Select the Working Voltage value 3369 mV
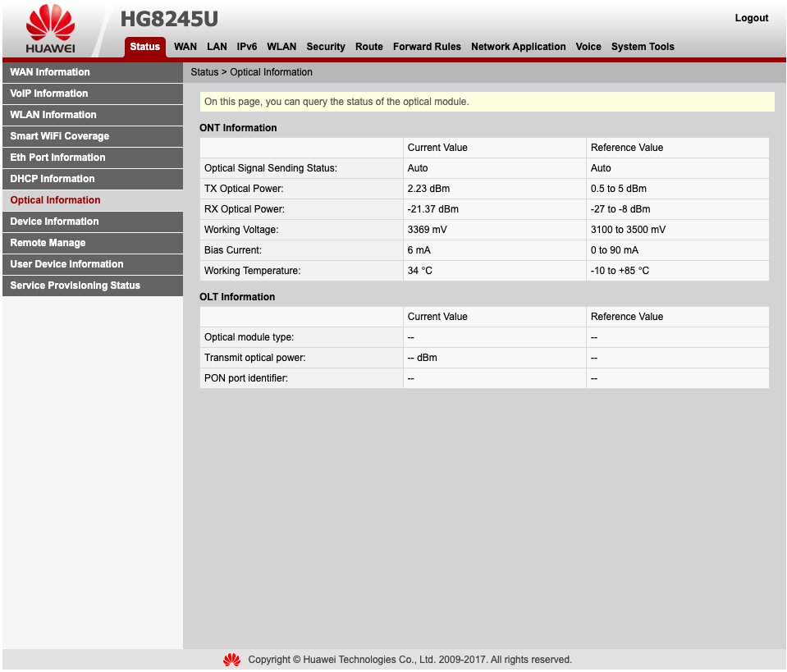 pos(427,230)
